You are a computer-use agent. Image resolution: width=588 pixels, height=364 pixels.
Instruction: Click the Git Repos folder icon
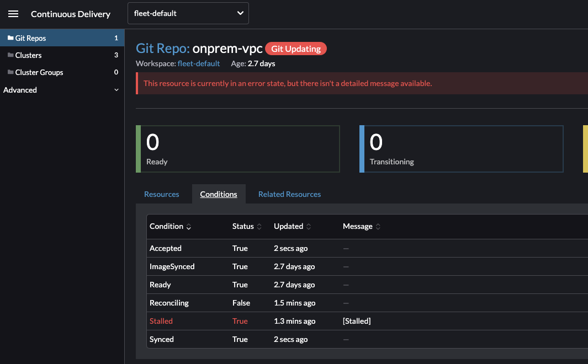[x=9, y=38]
